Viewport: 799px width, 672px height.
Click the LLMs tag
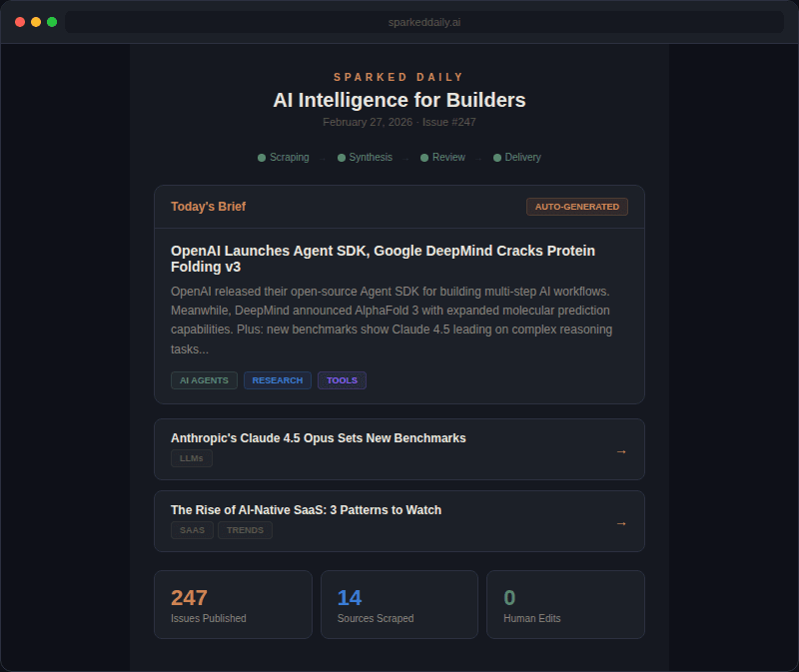[192, 458]
